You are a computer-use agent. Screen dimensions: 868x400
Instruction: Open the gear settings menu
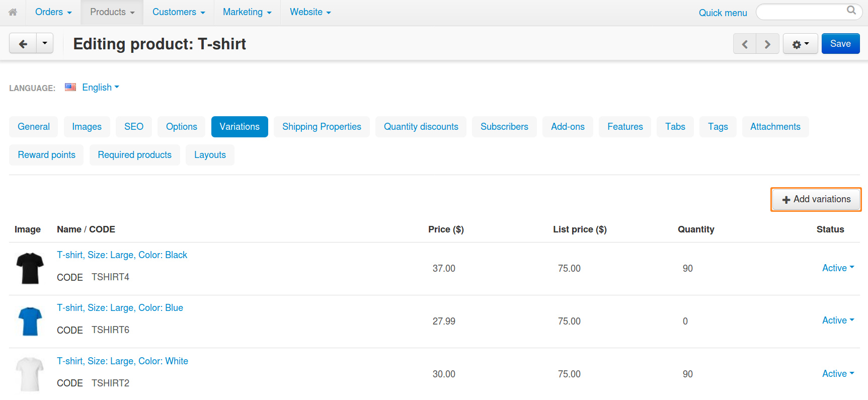(801, 44)
